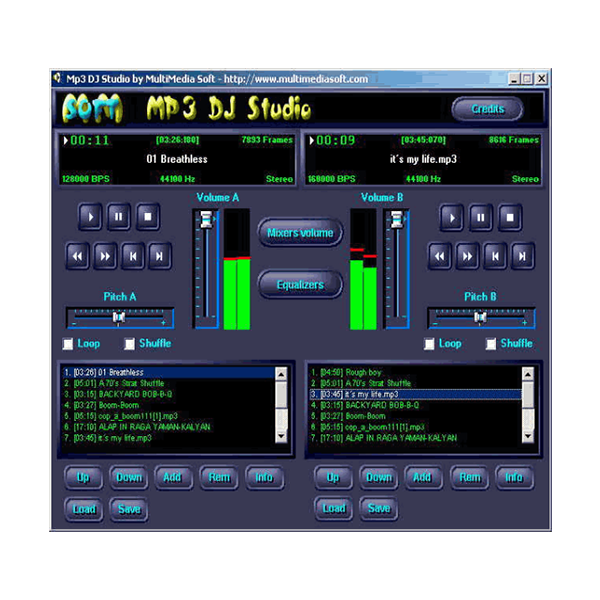Click the Credits button
Viewport: 600px width, 600px height.
[x=487, y=108]
